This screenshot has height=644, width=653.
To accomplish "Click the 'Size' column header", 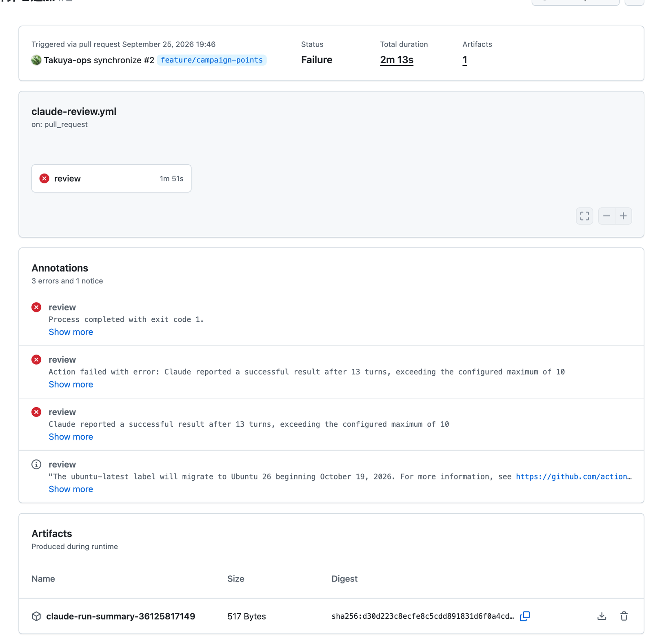I will point(236,579).
